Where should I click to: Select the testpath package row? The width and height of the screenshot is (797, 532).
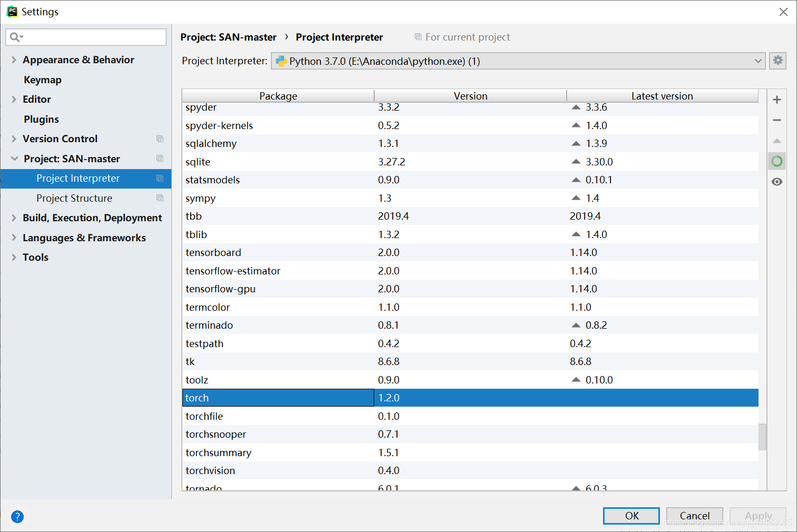470,343
